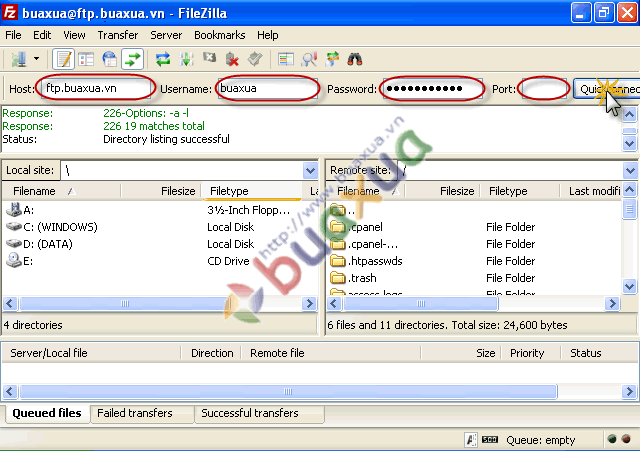The width and height of the screenshot is (640, 451).
Task: Click message log scroll up arrow
Action: pyautogui.click(x=629, y=115)
